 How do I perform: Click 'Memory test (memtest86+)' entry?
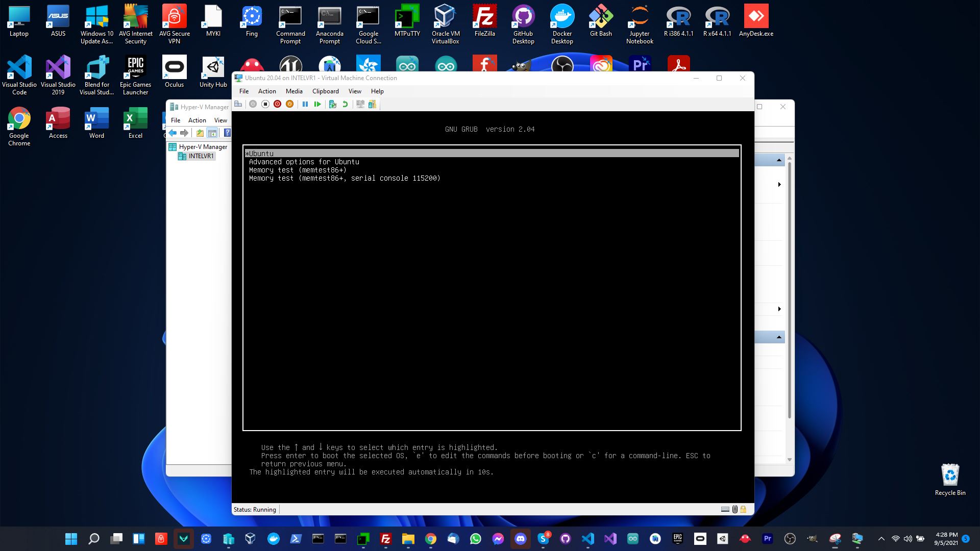pos(298,170)
